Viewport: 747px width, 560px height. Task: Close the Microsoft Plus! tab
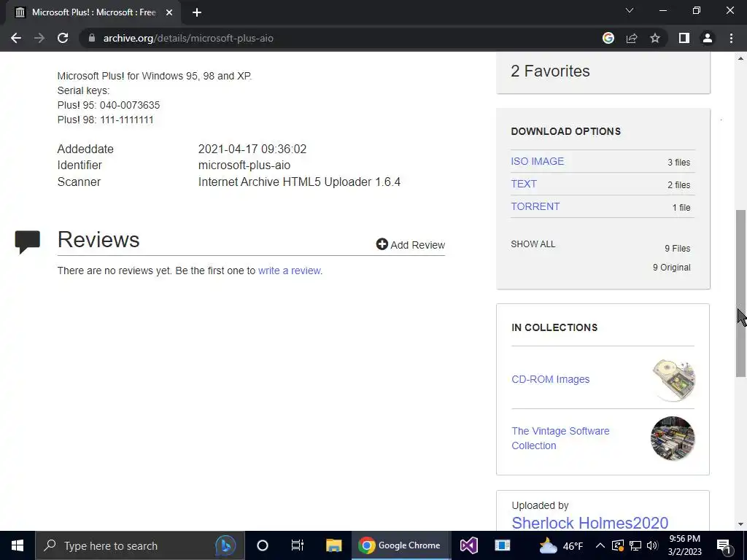coord(169,12)
